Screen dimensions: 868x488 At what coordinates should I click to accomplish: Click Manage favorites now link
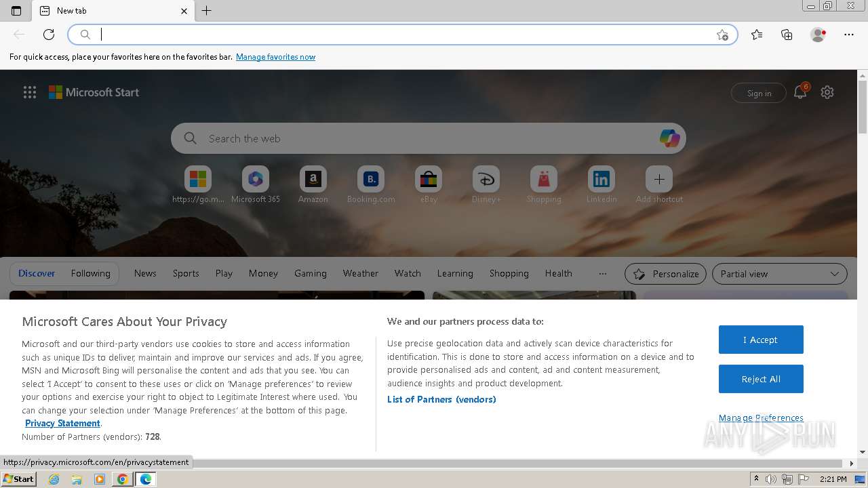275,57
